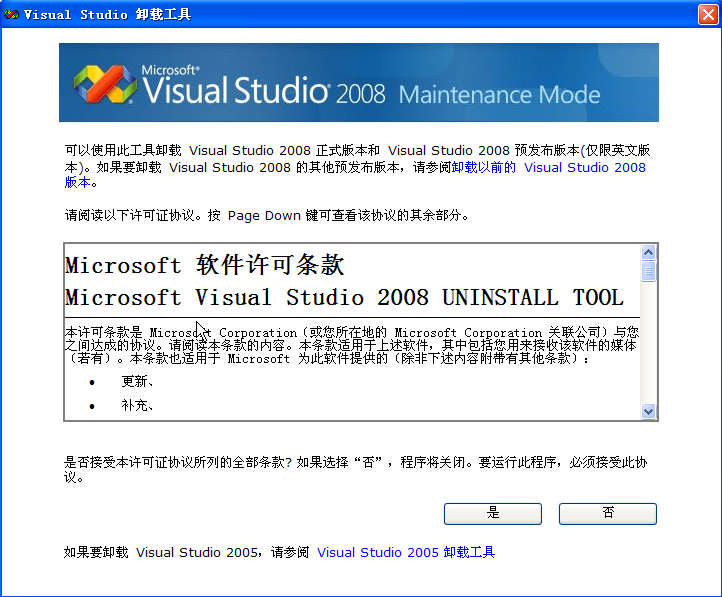Open the Visual Studio 2005 卸载工具 link

(406, 552)
